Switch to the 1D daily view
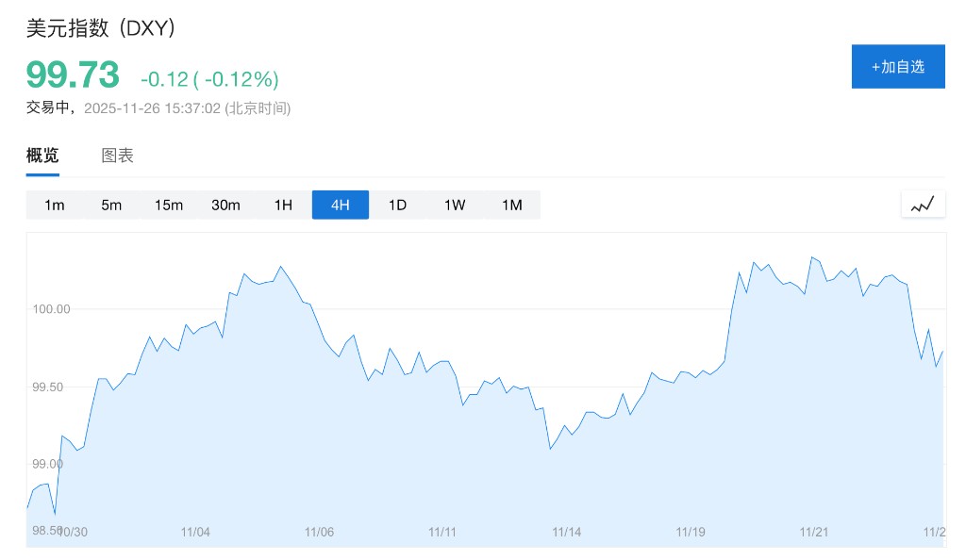This screenshot has height=560, width=966. (x=397, y=205)
